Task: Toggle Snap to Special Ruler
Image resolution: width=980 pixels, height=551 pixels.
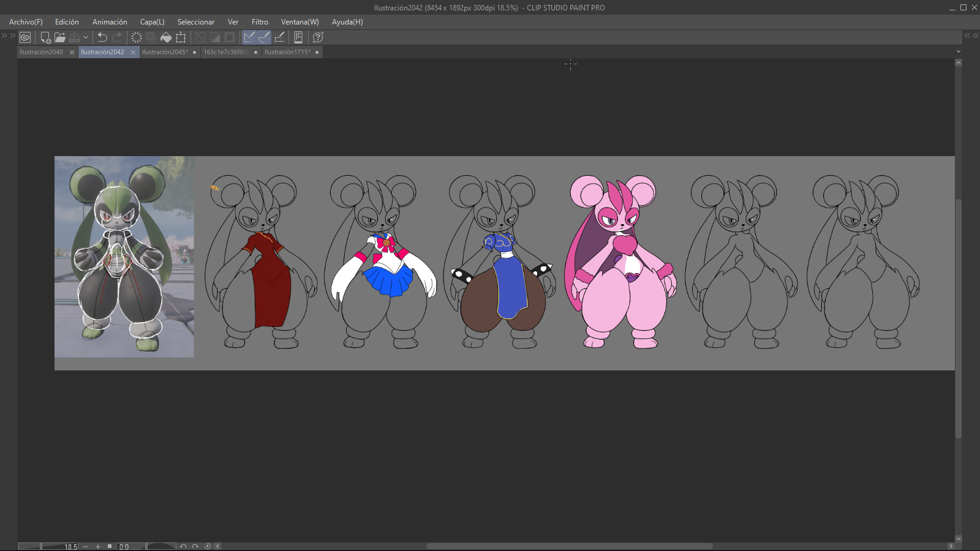Action: tap(264, 37)
